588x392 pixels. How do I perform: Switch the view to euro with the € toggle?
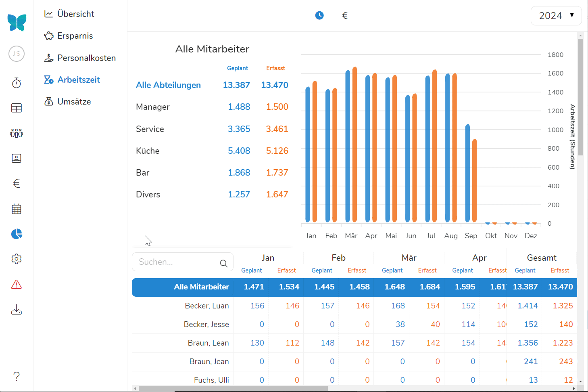point(345,15)
